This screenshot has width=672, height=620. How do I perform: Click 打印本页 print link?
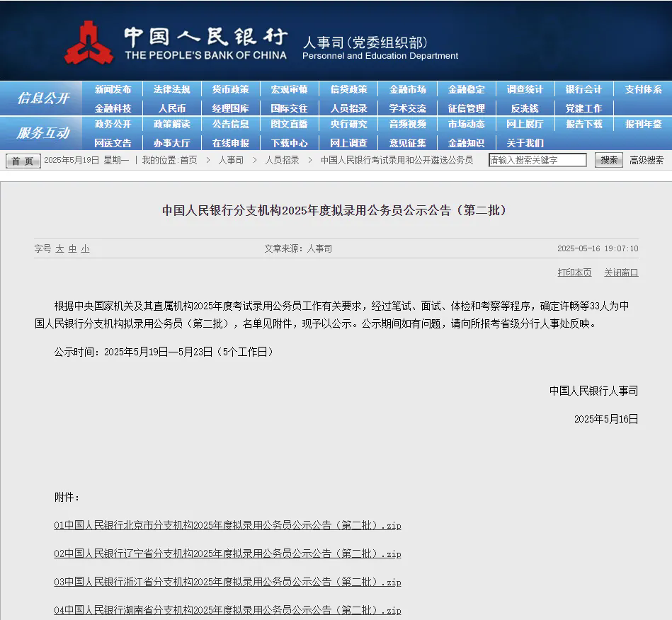[574, 272]
